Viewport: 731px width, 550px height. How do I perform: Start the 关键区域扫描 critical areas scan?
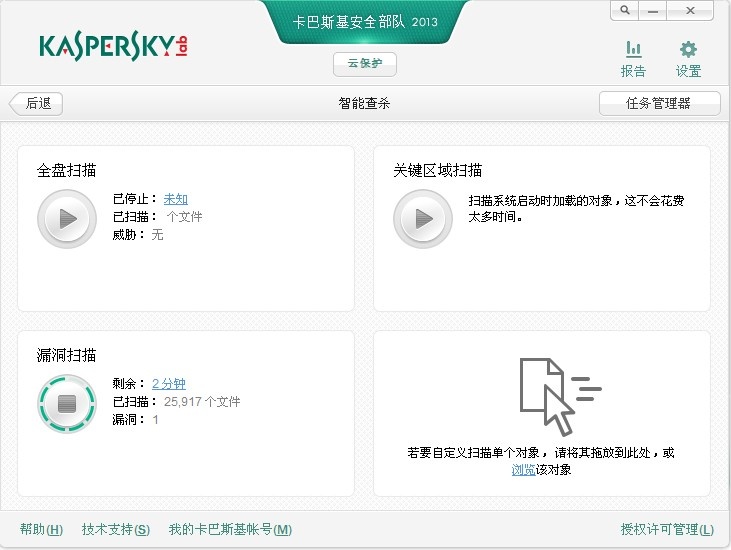[423, 219]
